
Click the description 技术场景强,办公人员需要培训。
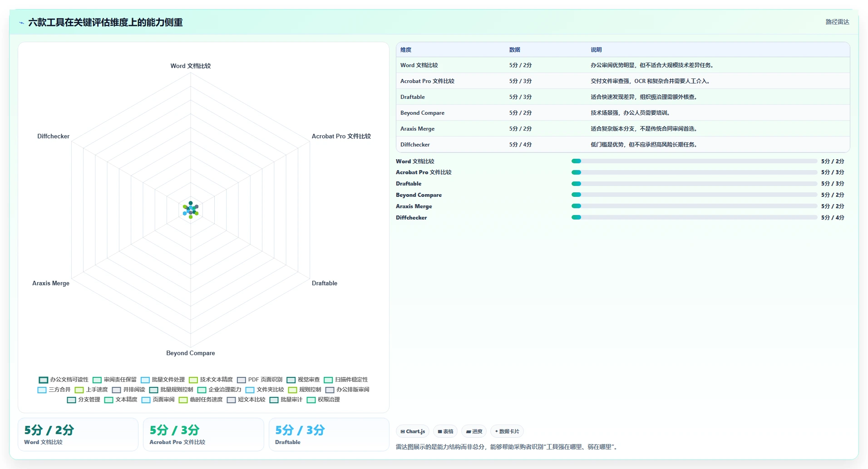click(631, 113)
